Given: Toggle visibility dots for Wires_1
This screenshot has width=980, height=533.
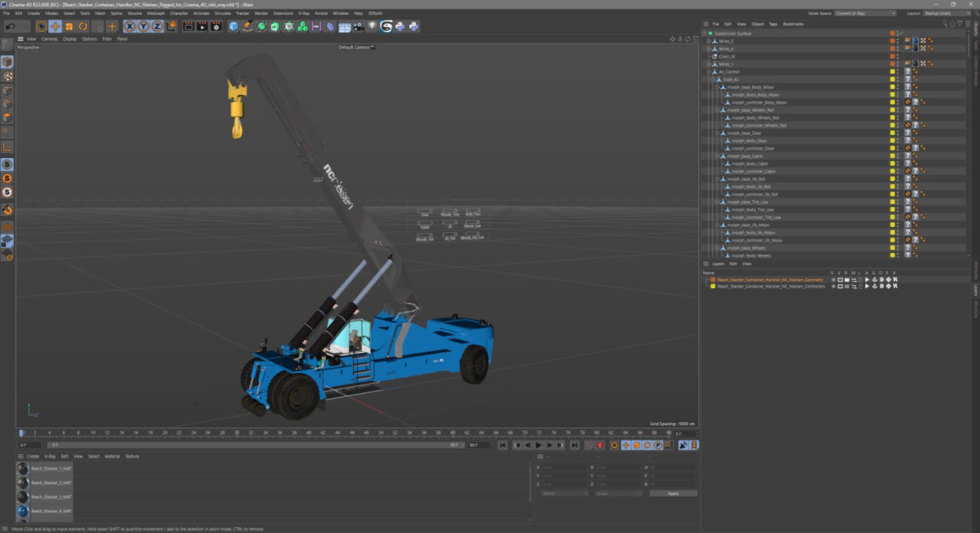Looking at the screenshot, I should click(898, 64).
